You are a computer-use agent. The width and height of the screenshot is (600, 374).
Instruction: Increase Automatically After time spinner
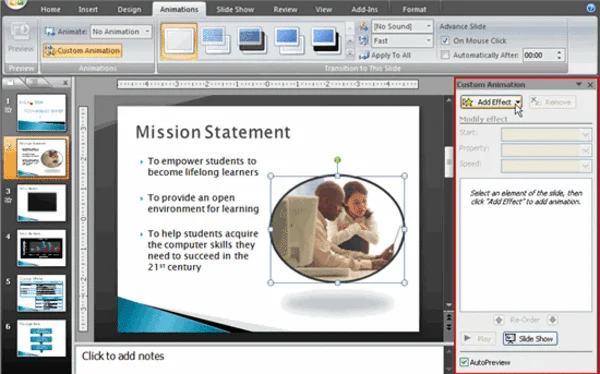tap(559, 52)
